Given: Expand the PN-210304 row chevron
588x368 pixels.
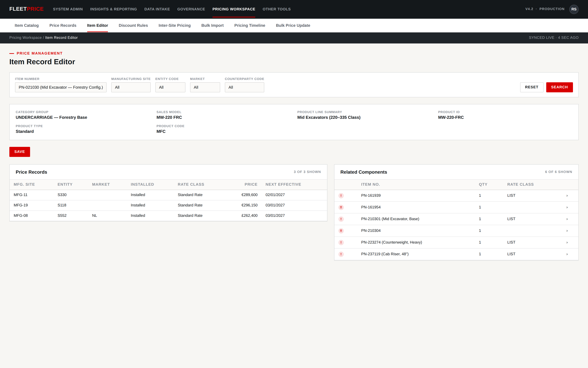Looking at the screenshot, I should click(567, 231).
